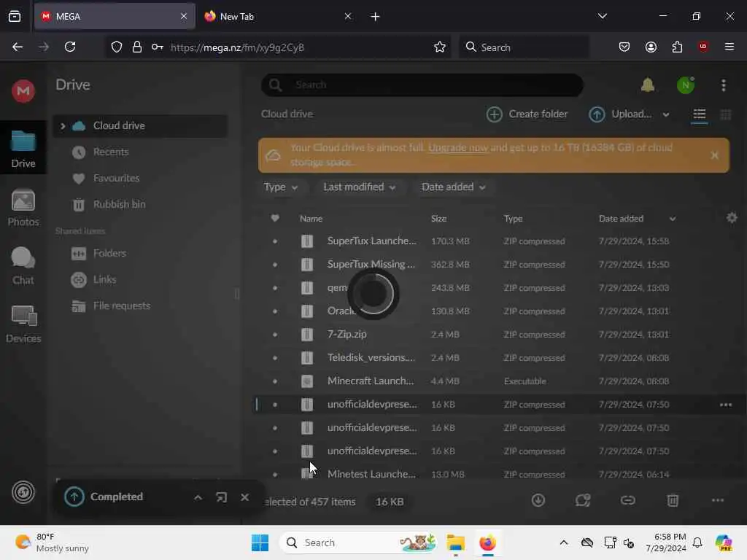Sort by Name column header
Screen dimensions: 747x560
pos(311,219)
